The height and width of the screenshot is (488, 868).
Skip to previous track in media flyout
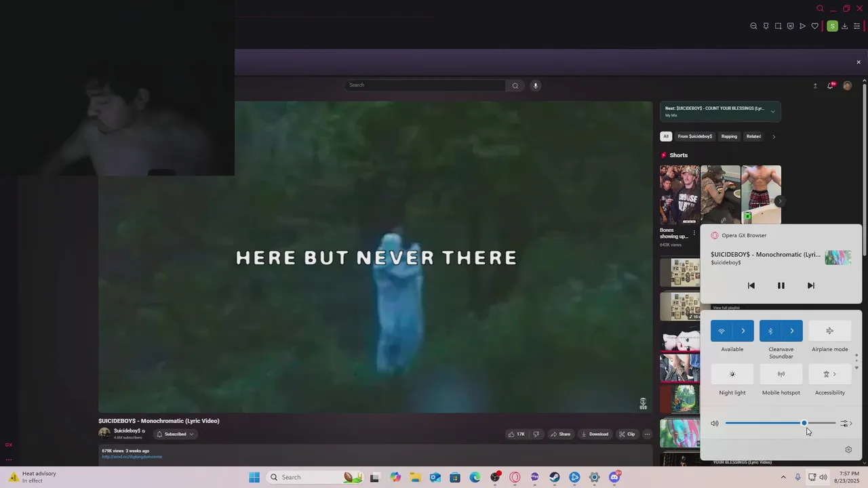(x=751, y=286)
